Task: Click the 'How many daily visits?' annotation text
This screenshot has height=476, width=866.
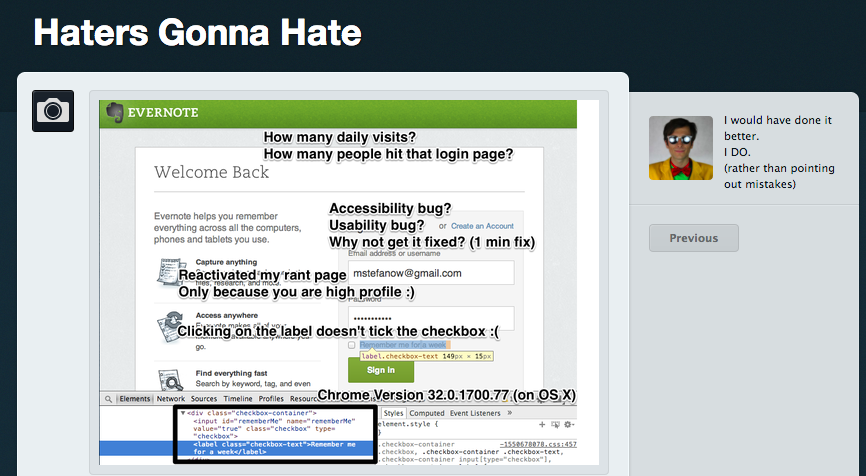Action: 340,137
